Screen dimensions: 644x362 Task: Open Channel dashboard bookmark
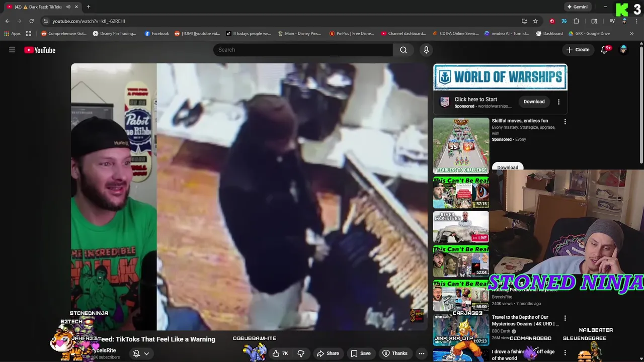tap(404, 34)
